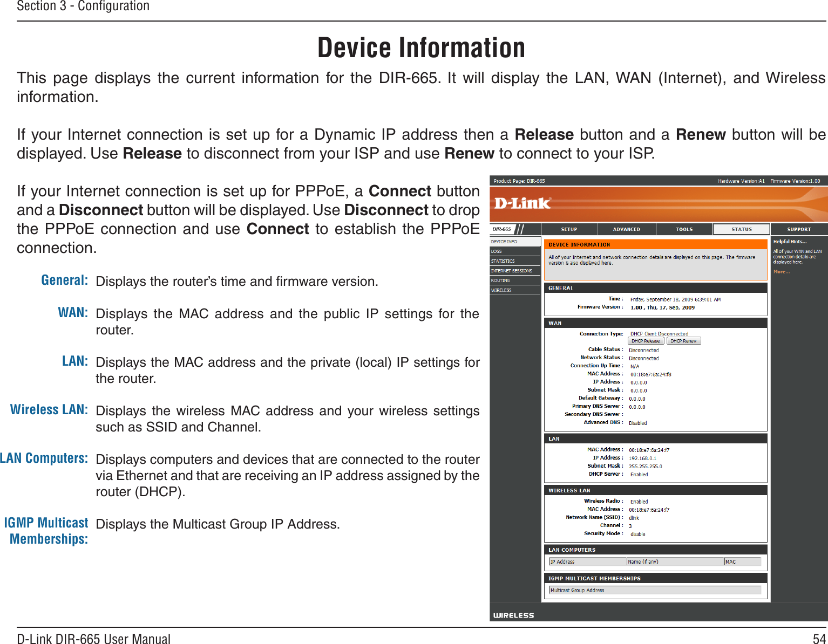Screen dimensions: 828x644
Task: Open INTERNET SESSIONS in the sidebar
Action: (515, 271)
